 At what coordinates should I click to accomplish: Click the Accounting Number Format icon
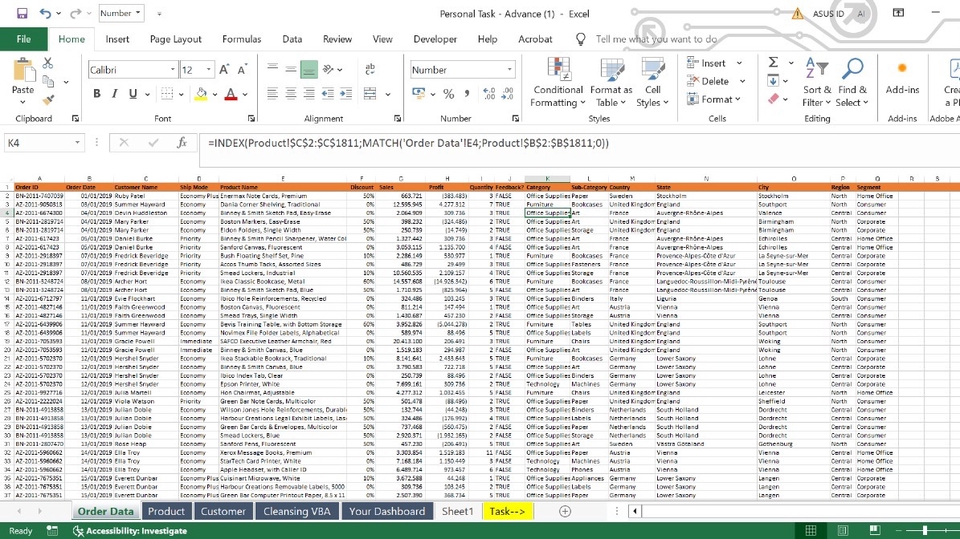tap(419, 94)
